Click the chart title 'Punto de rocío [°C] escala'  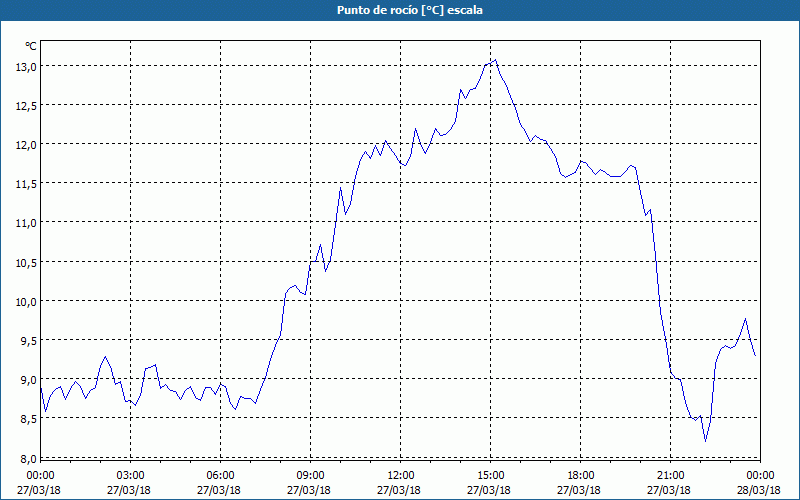pos(410,10)
